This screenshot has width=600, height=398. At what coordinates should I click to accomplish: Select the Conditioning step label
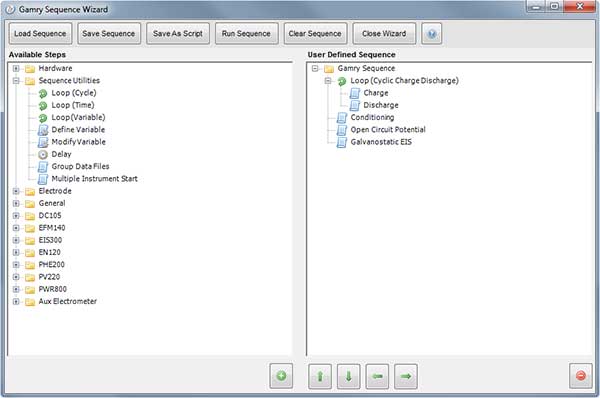coord(372,117)
